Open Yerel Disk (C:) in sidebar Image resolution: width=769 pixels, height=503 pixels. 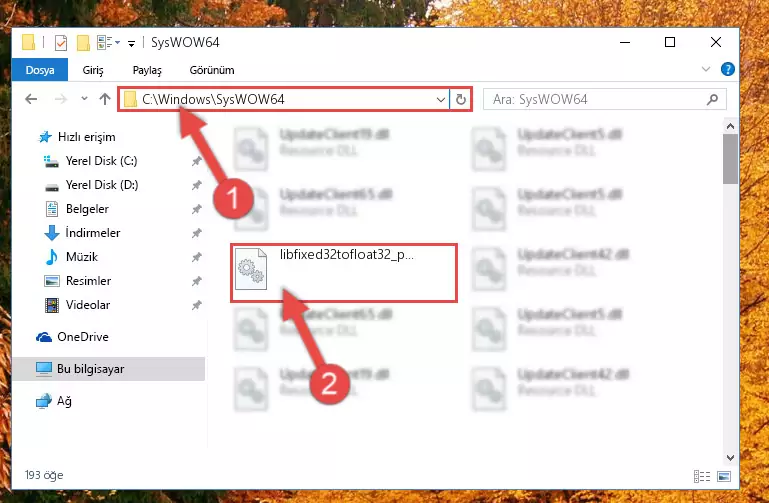(x=102, y=161)
